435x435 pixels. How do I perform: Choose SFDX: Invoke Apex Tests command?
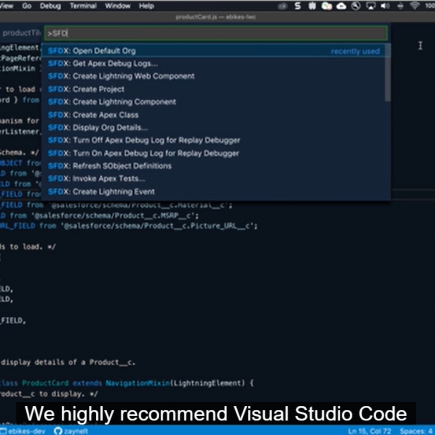click(x=216, y=179)
